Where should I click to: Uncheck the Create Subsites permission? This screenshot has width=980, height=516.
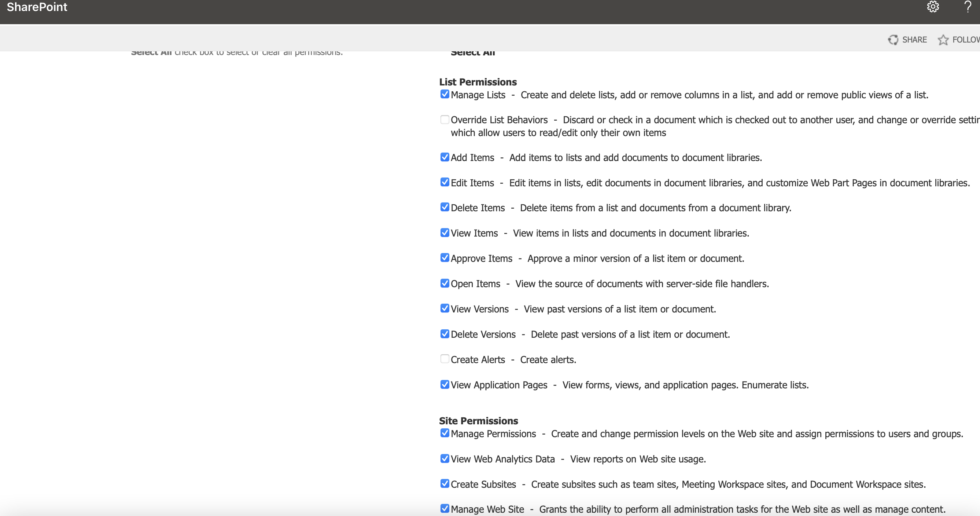445,483
